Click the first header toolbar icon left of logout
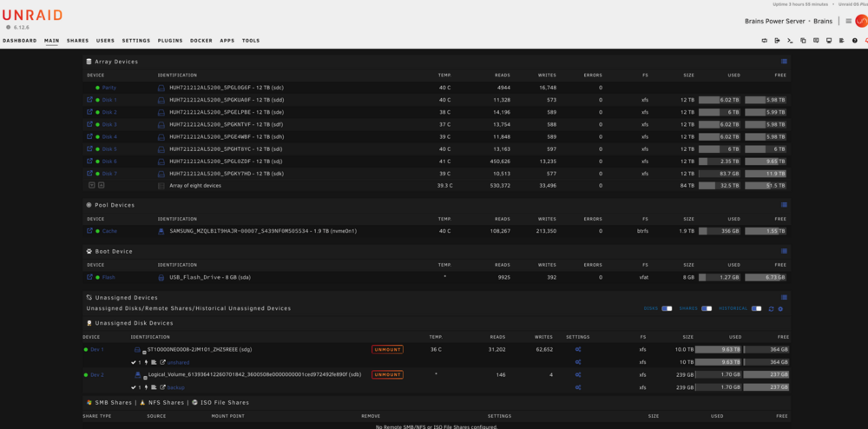868x429 pixels. click(765, 41)
